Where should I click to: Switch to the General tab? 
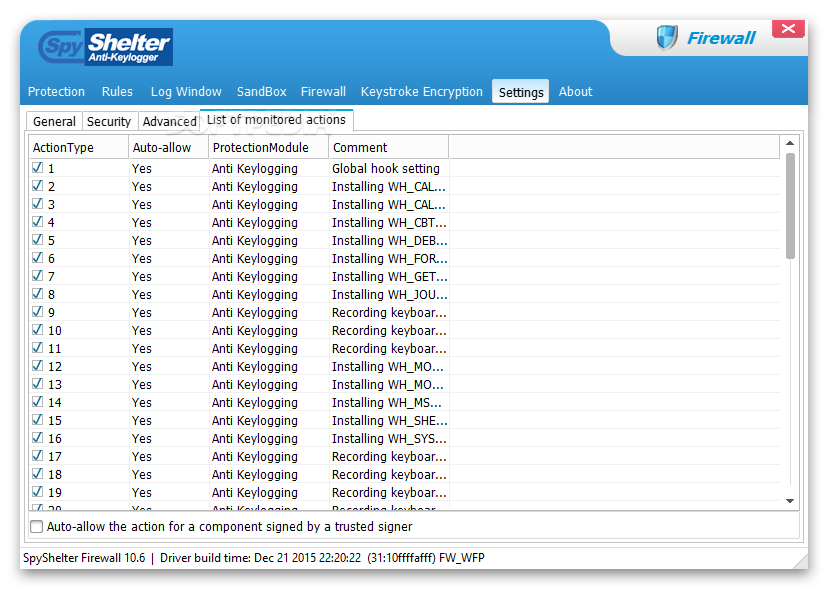pyautogui.click(x=54, y=121)
